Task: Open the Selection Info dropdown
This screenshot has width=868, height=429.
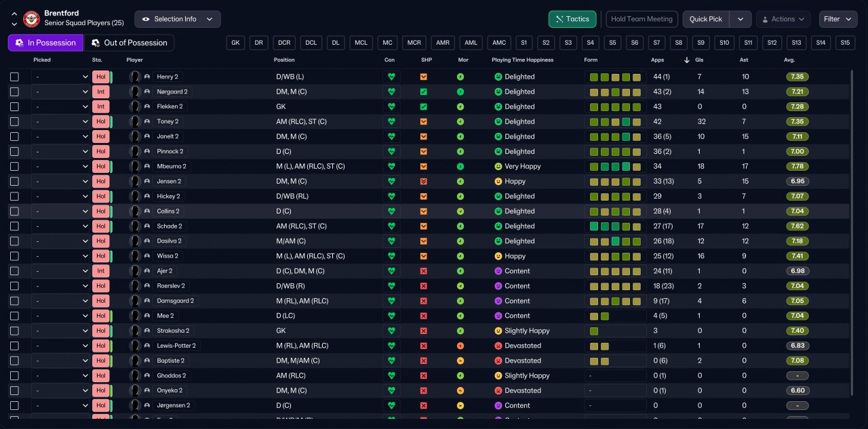Action: click(x=178, y=19)
